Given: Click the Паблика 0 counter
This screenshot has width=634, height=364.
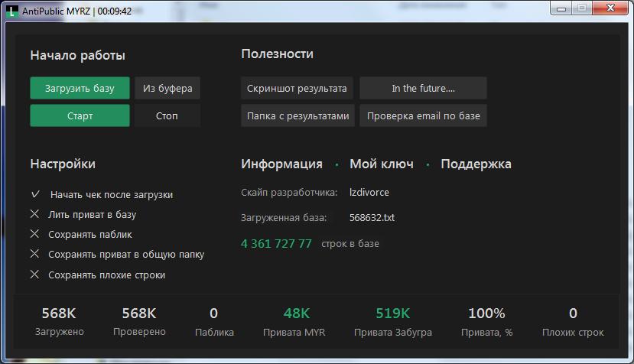Looking at the screenshot, I should (x=214, y=322).
